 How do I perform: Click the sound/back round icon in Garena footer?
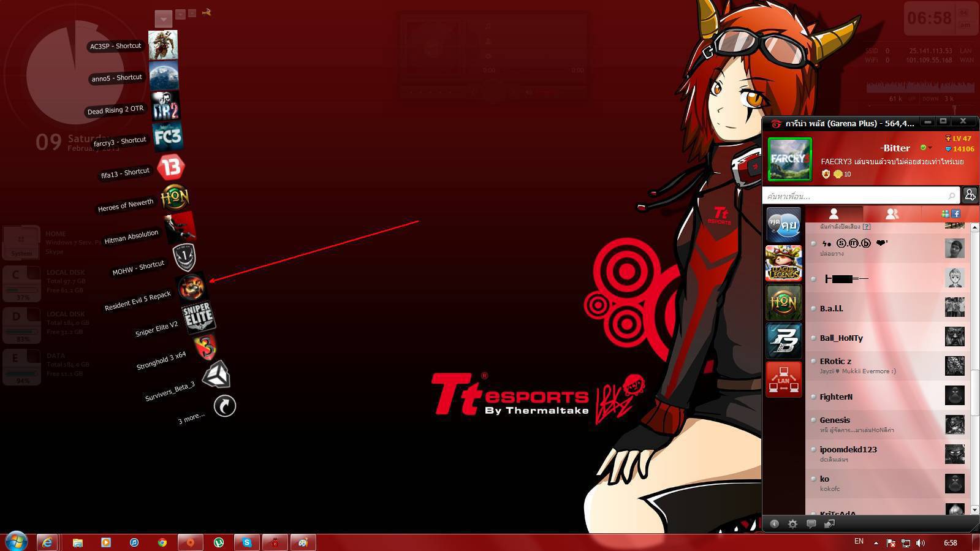click(774, 523)
